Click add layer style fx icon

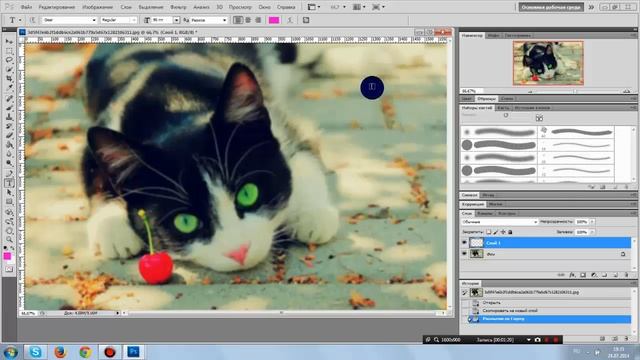(572, 275)
